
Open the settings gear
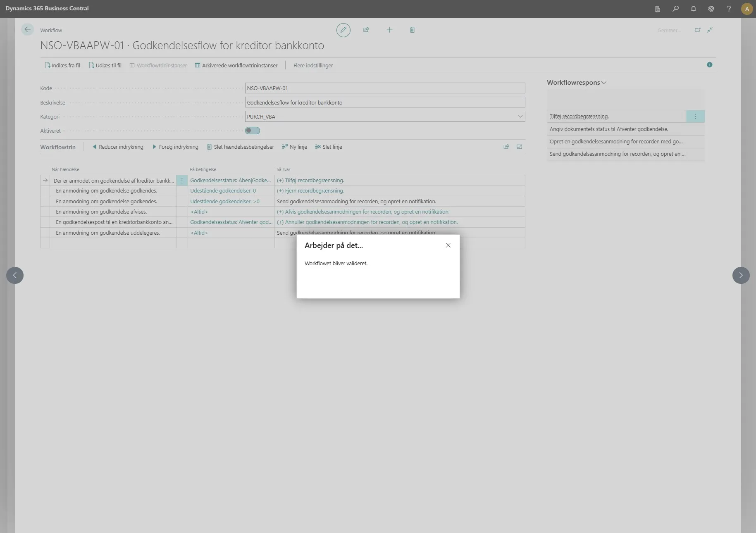coord(711,9)
